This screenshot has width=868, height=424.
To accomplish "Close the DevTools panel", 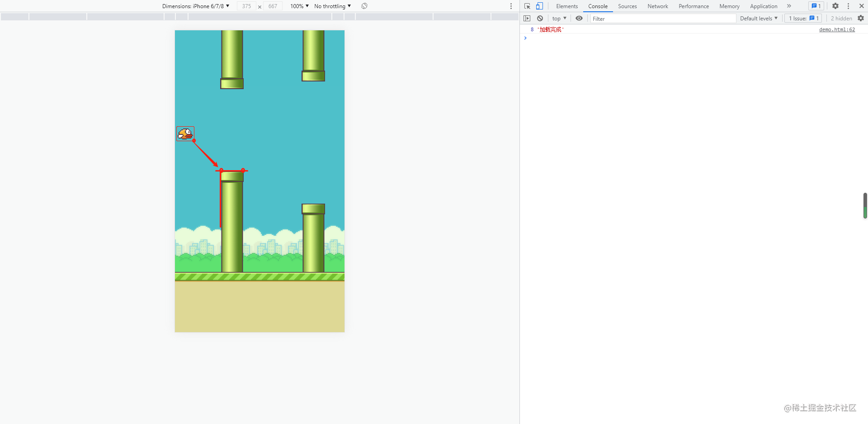I will (x=861, y=6).
